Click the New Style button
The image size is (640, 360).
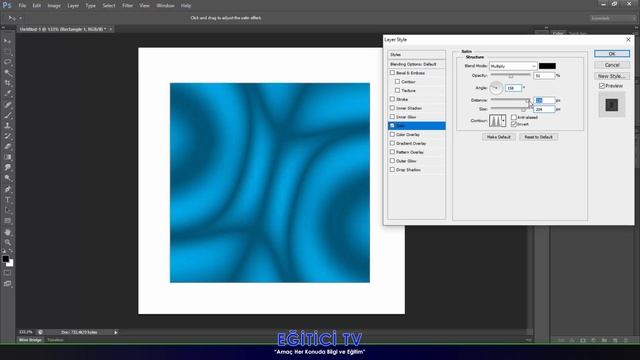612,76
